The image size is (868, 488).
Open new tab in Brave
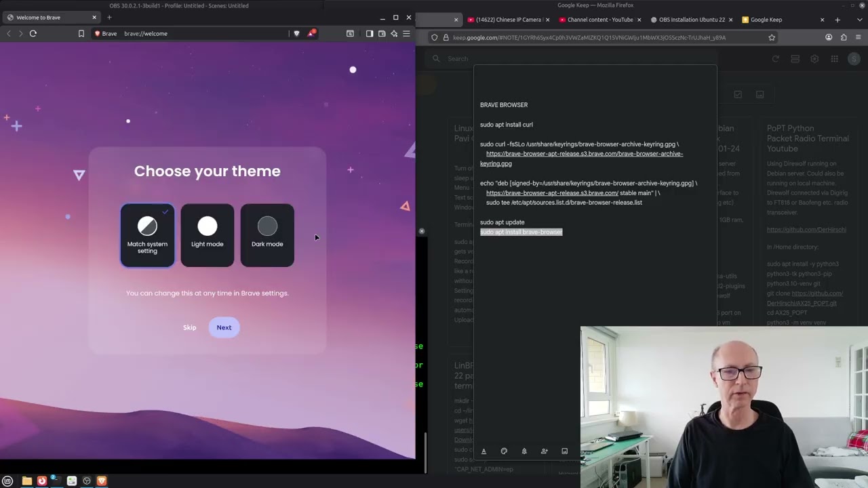pyautogui.click(x=109, y=18)
